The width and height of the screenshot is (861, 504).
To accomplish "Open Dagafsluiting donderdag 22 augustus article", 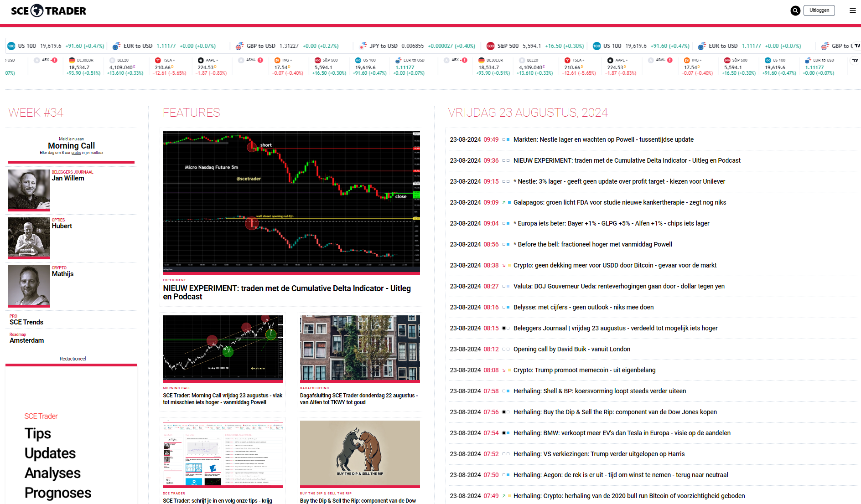I will click(359, 399).
